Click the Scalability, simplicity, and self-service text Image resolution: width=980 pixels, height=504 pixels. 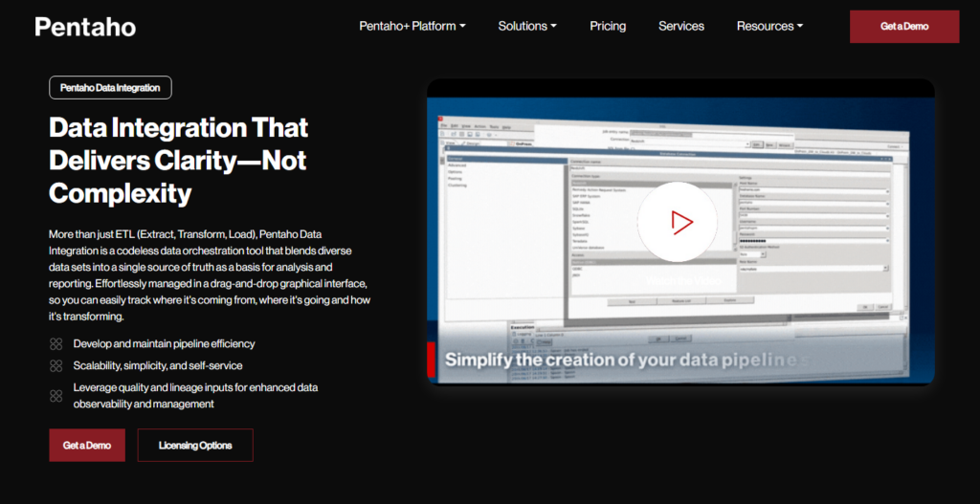158,365
